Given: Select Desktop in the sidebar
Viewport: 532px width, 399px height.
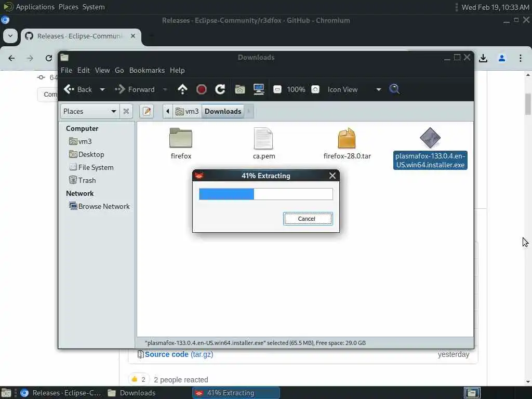Looking at the screenshot, I should point(87,154).
